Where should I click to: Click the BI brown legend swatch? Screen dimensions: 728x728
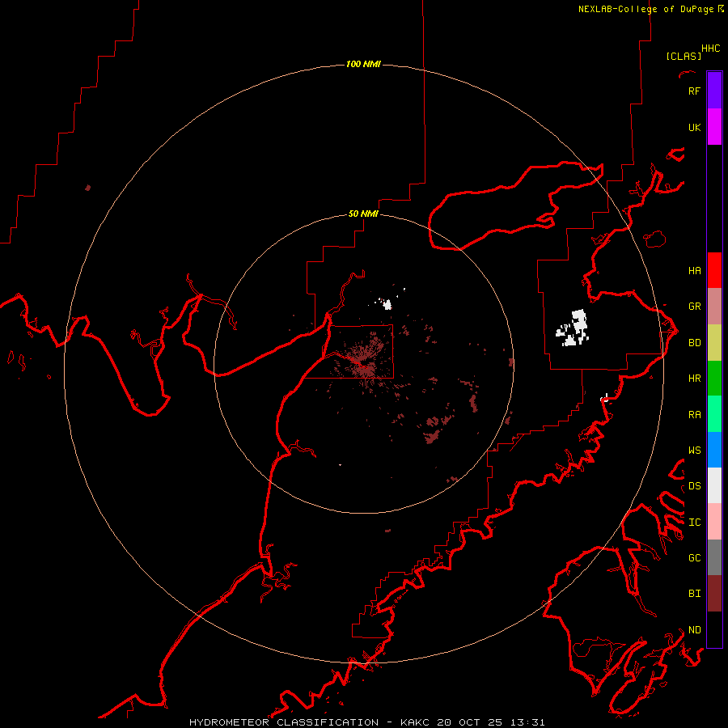coord(714,594)
